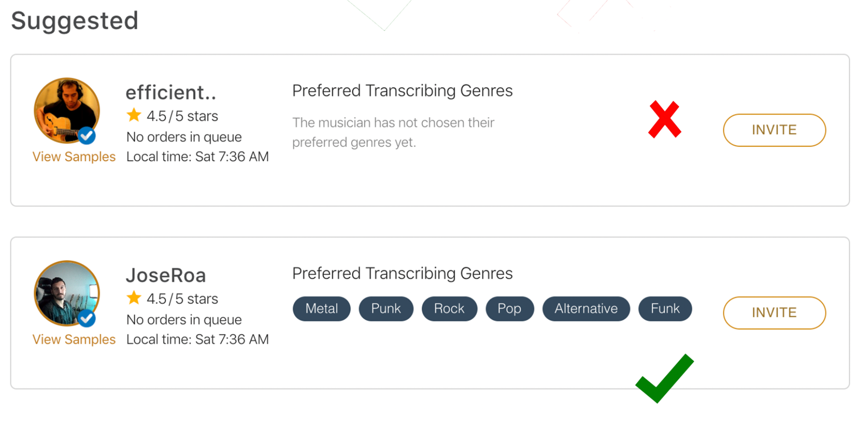The image size is (868, 424).
Task: Open the JoseRoa username
Action: point(166,276)
